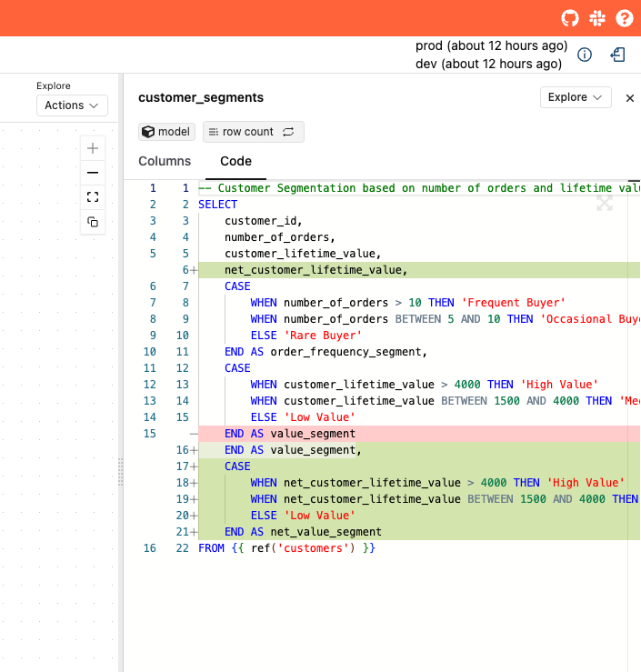The height and width of the screenshot is (672, 641).
Task: Open the Actions dropdown
Action: (x=72, y=105)
